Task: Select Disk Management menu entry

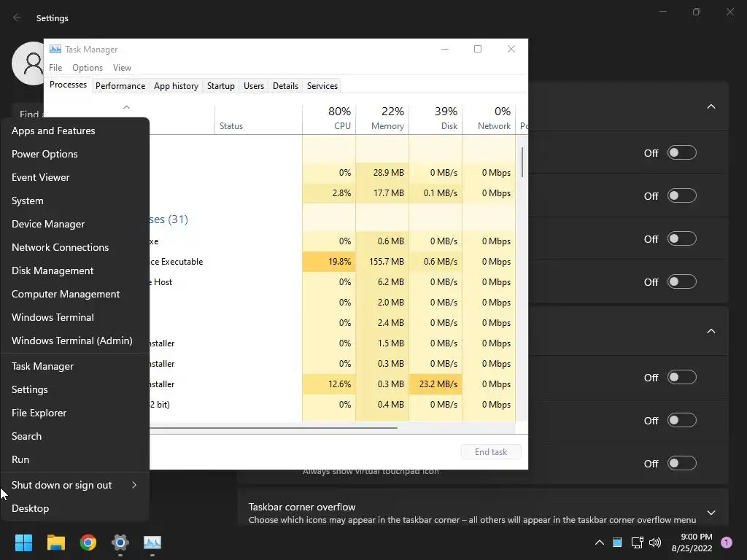Action: coord(75,271)
